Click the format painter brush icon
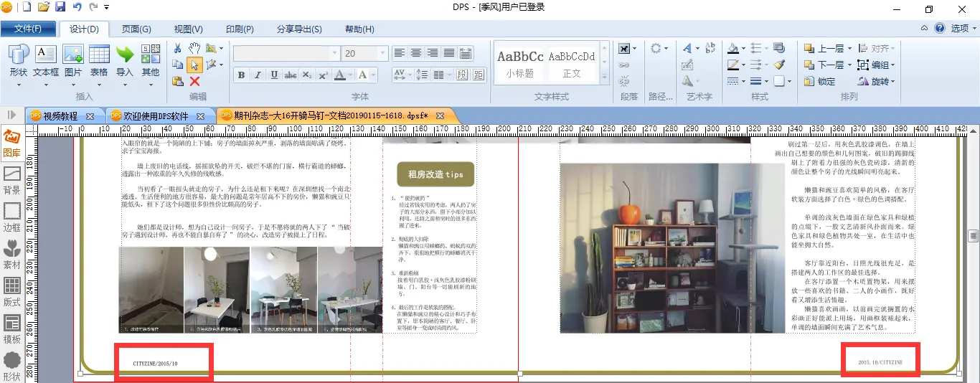Image resolution: width=980 pixels, height=383 pixels. [x=779, y=65]
